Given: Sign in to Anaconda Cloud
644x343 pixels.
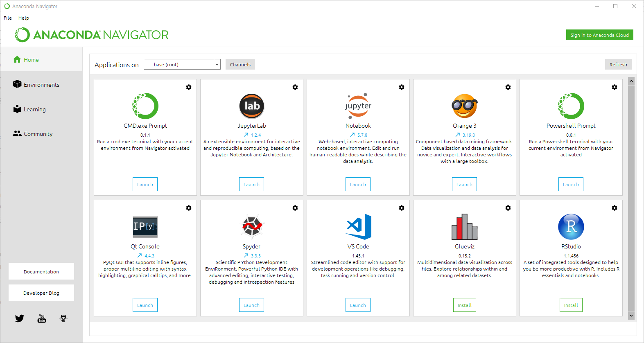Looking at the screenshot, I should pos(600,35).
